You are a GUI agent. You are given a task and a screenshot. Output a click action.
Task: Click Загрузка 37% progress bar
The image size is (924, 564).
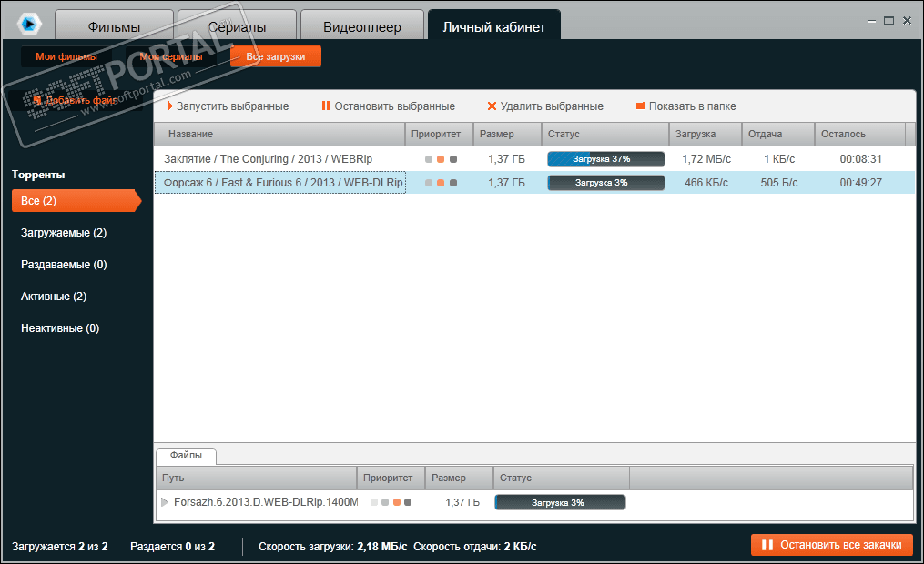[605, 159]
